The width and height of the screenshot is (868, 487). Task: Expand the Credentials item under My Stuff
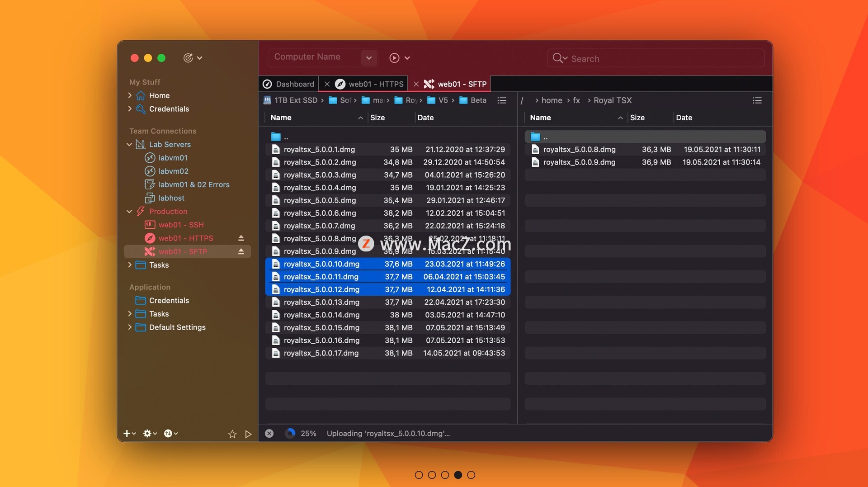(130, 109)
